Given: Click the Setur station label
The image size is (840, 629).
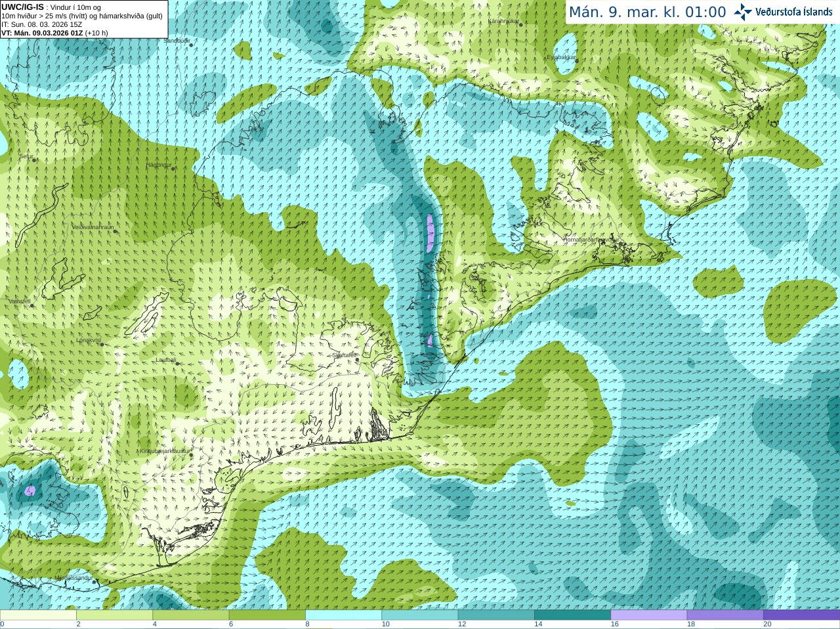Looking at the screenshot, I should point(26,156).
